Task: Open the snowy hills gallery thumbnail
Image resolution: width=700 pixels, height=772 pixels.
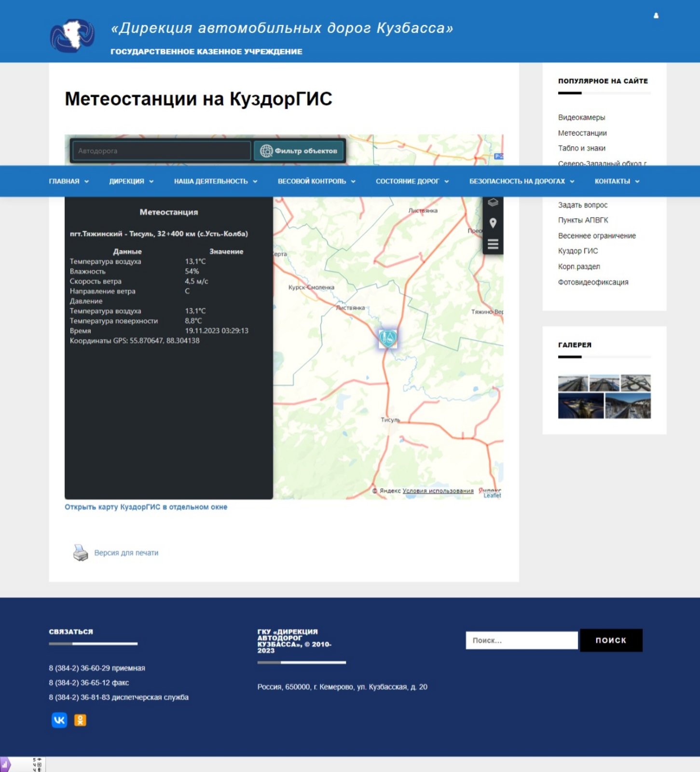Action: [x=628, y=406]
